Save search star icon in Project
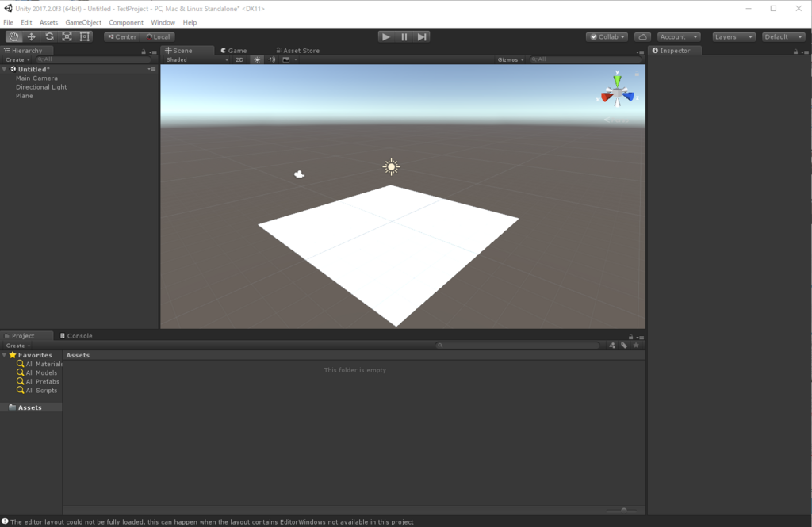The width and height of the screenshot is (812, 527). coord(636,346)
